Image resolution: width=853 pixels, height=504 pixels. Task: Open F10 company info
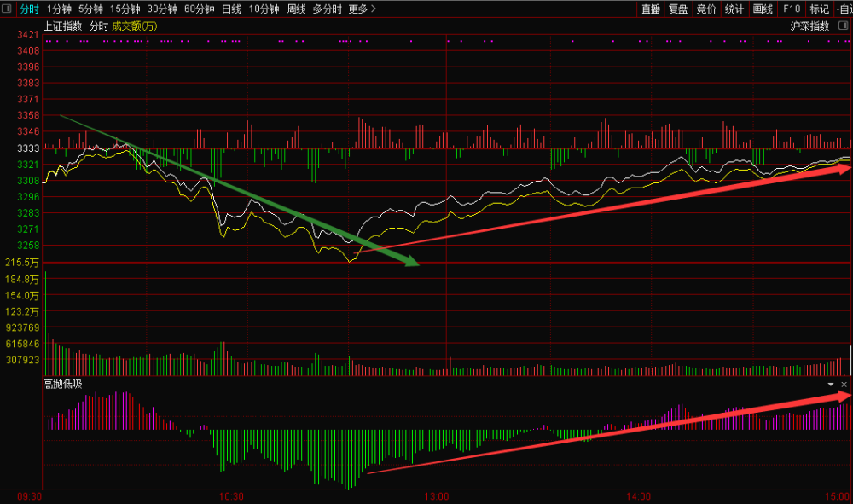click(791, 9)
